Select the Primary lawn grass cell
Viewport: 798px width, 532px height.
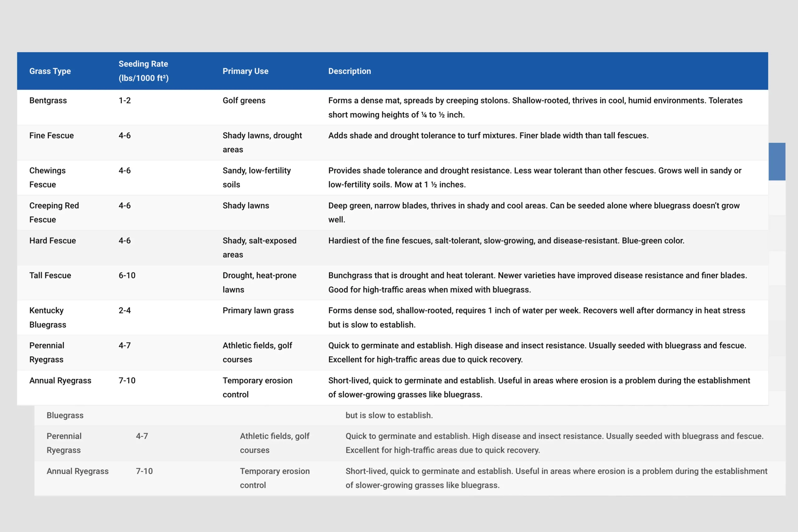click(258, 310)
